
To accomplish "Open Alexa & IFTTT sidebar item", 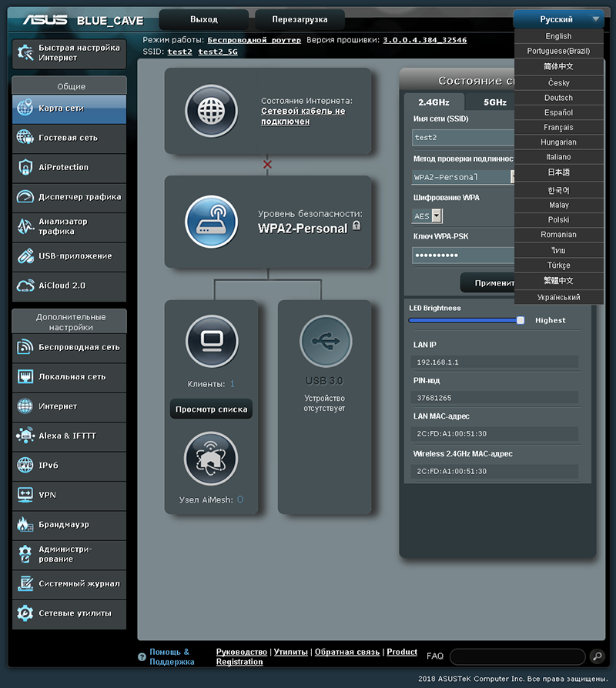I will (69, 436).
